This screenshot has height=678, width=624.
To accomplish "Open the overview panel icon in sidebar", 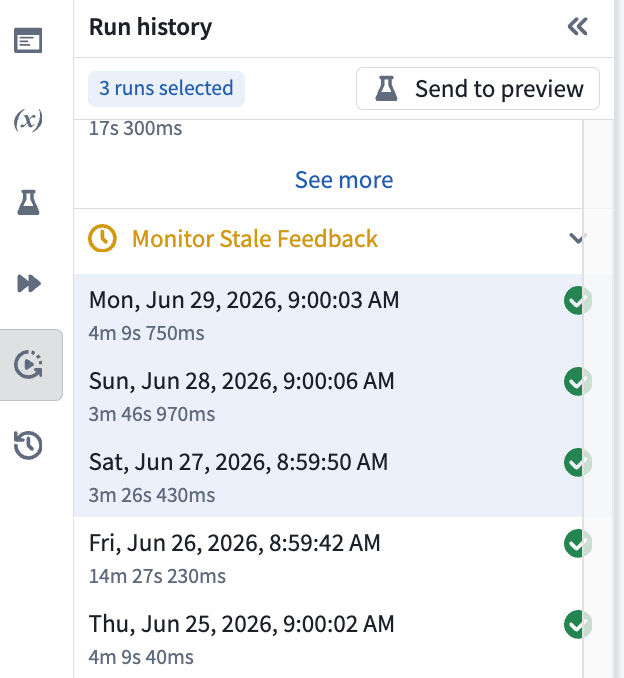I will 28,41.
